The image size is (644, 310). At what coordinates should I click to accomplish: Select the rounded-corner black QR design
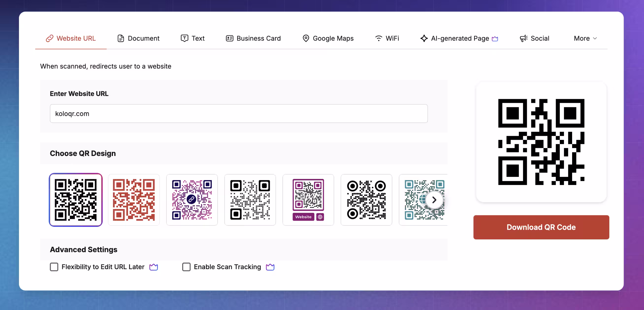[250, 200]
